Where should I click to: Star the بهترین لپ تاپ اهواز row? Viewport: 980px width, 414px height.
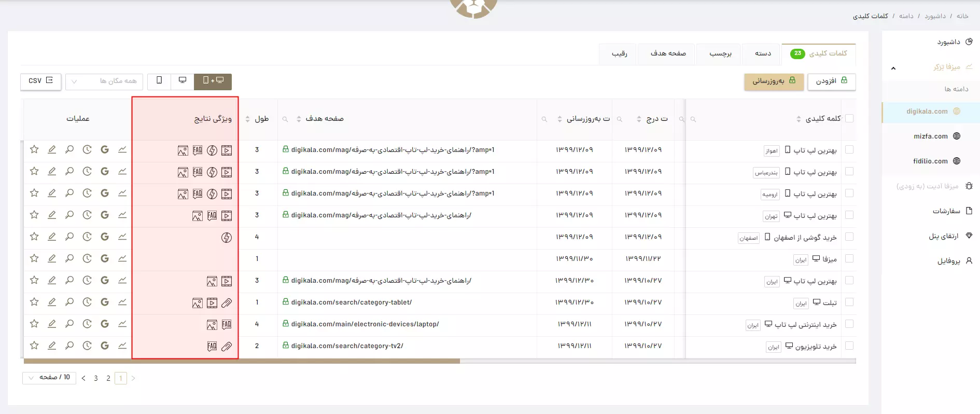pyautogui.click(x=34, y=149)
